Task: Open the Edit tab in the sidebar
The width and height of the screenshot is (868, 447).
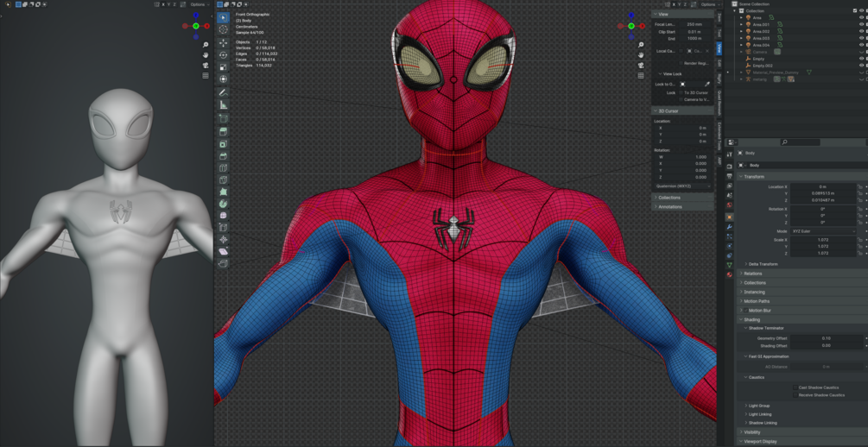Action: point(719,63)
